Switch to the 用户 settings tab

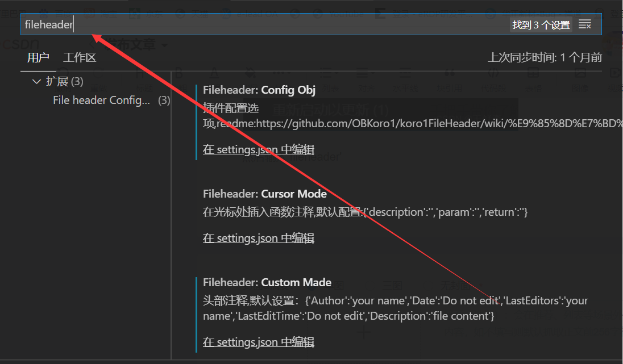pyautogui.click(x=38, y=57)
